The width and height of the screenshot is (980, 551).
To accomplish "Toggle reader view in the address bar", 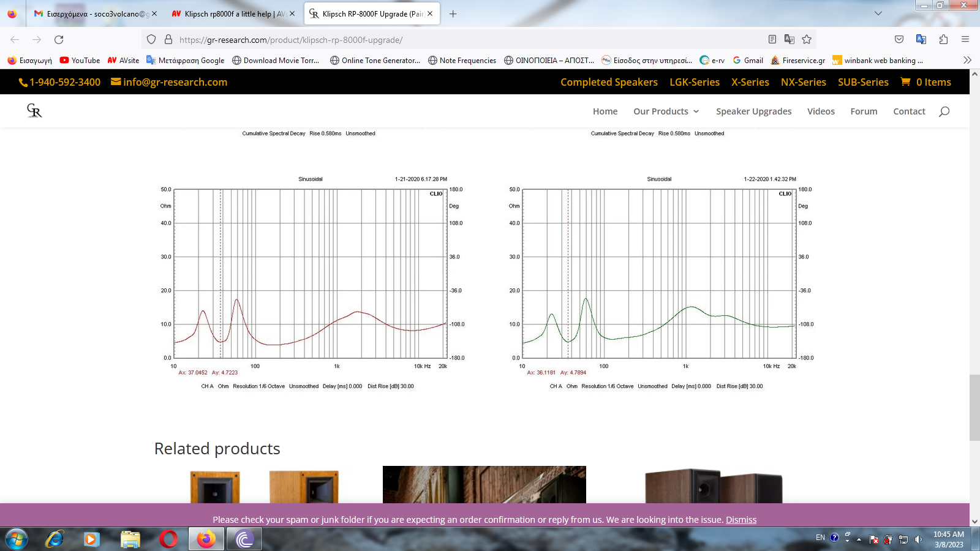I will coord(772,40).
